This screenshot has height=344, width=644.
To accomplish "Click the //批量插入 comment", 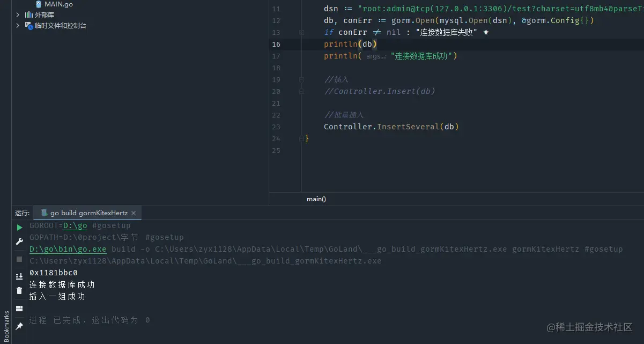I will pyautogui.click(x=344, y=115).
